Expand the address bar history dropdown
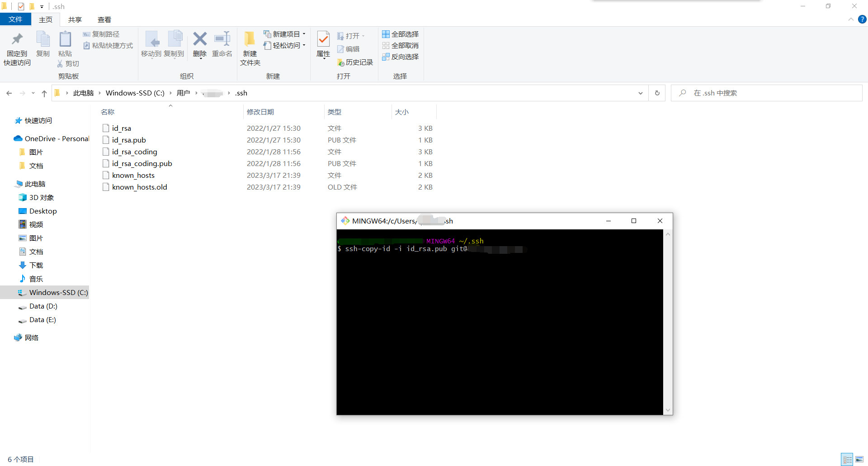Screen dimensions: 868x466 point(640,93)
